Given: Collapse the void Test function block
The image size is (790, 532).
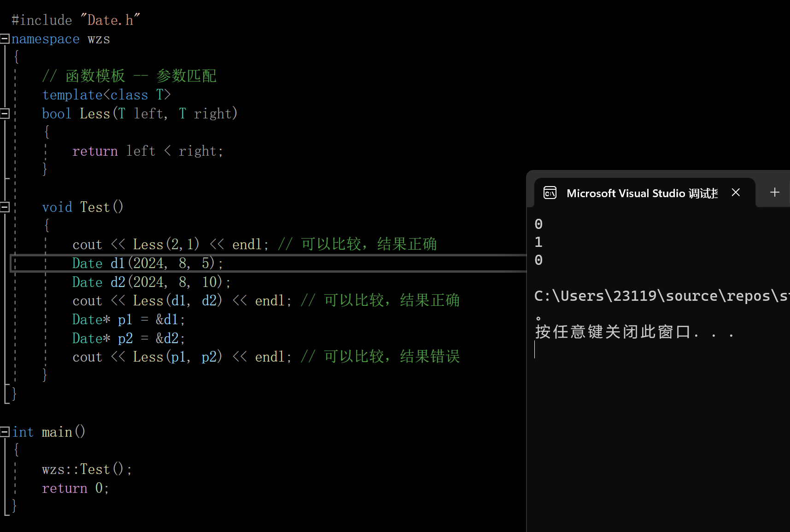Looking at the screenshot, I should [5, 207].
